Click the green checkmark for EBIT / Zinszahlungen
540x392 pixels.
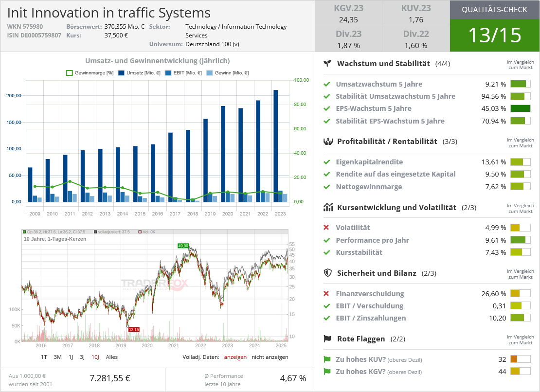pyautogui.click(x=327, y=319)
